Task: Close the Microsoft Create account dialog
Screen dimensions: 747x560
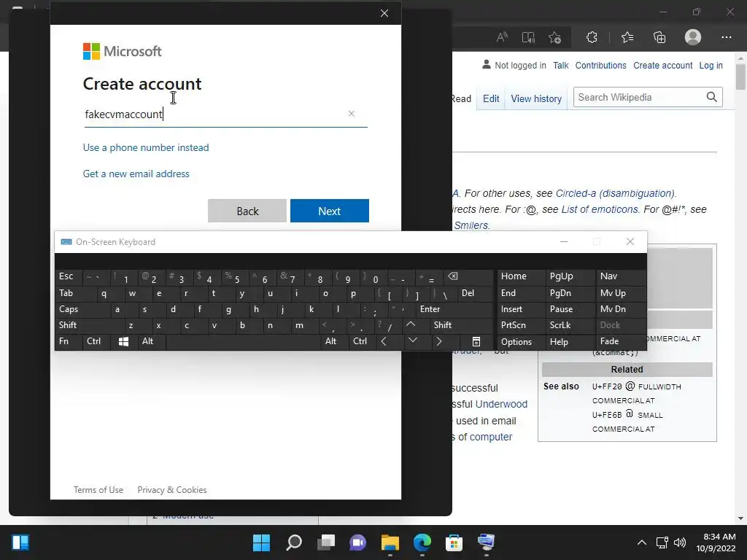Action: [x=384, y=13]
